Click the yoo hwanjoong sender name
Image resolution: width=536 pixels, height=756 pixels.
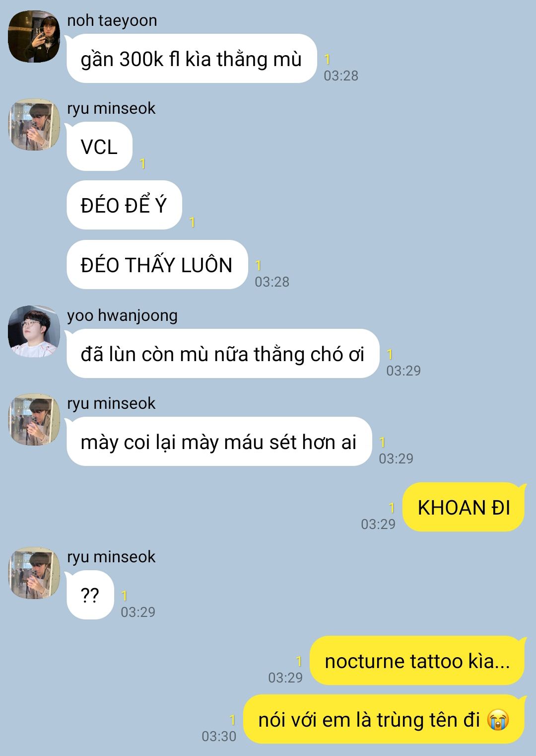coord(122,315)
